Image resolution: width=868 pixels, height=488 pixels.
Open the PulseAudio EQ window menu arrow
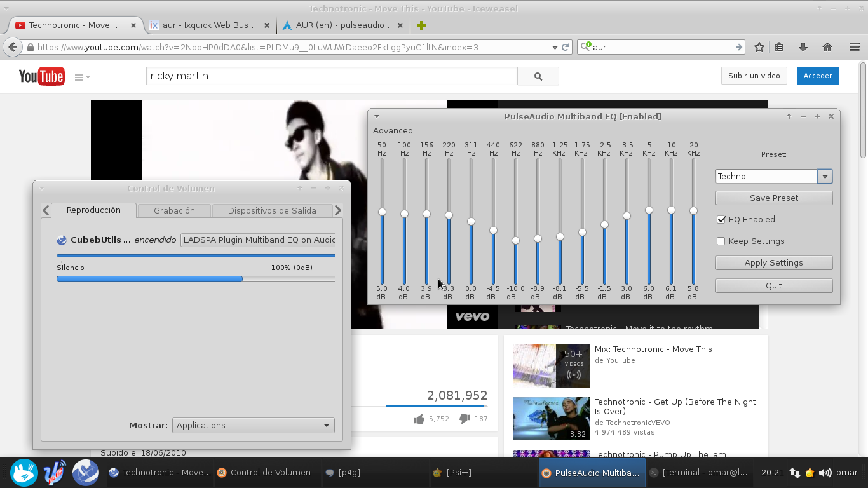376,116
